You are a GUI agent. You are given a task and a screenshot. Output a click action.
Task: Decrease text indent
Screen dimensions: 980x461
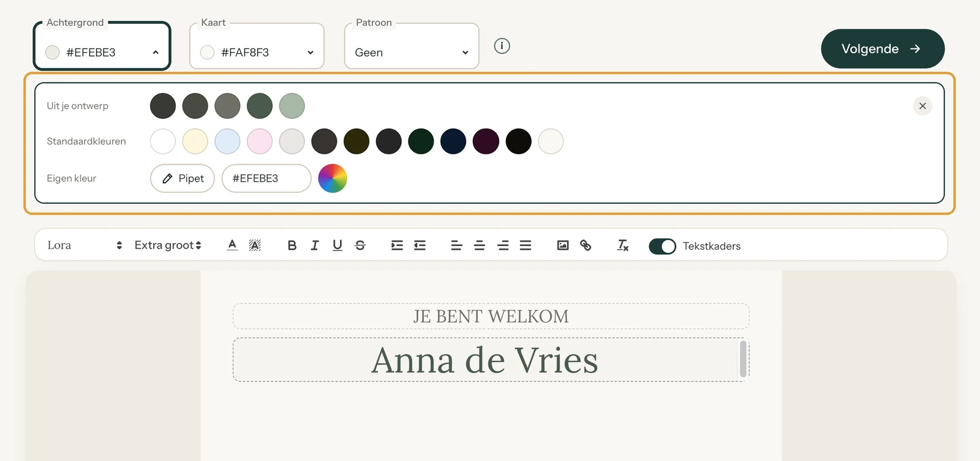(420, 245)
